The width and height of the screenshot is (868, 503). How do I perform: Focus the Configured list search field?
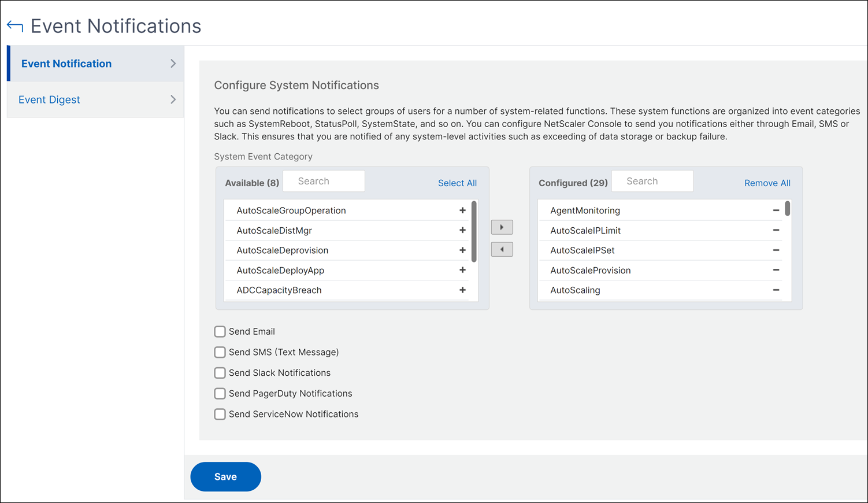pos(652,181)
